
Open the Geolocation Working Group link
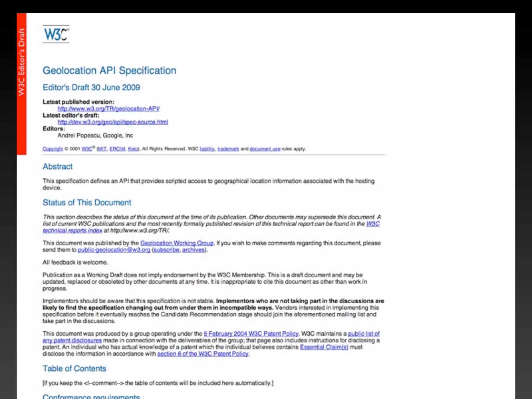click(177, 243)
